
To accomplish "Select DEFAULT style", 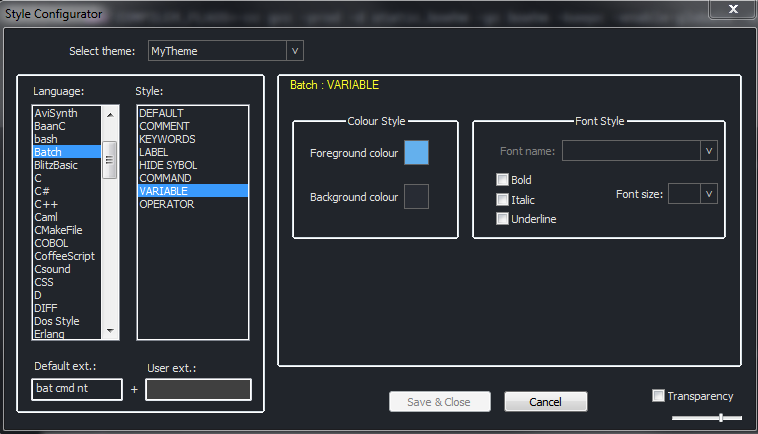I will (193, 113).
